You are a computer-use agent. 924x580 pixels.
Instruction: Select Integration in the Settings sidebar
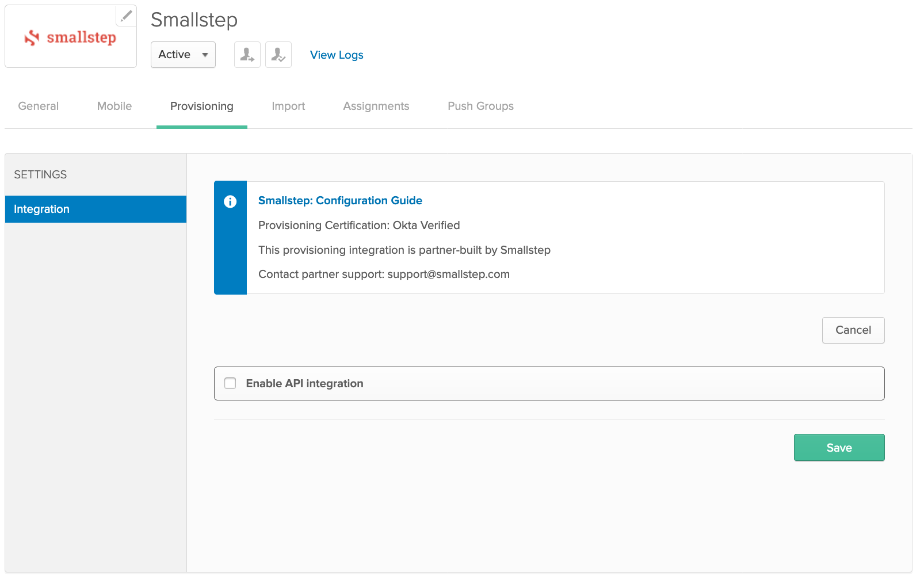pos(96,209)
